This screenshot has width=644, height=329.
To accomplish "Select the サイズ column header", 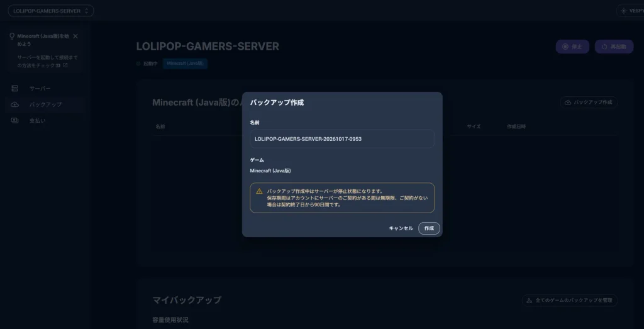I will 474,126.
